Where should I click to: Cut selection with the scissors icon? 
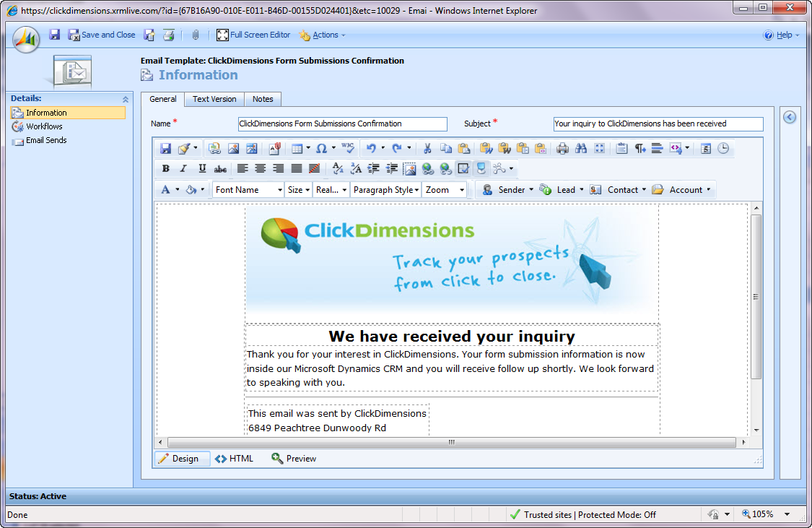(x=427, y=149)
